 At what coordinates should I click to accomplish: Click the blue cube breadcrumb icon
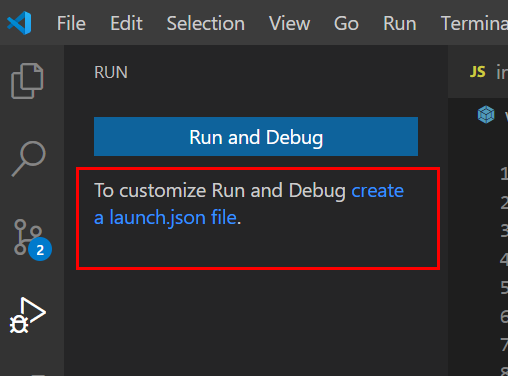click(x=486, y=114)
